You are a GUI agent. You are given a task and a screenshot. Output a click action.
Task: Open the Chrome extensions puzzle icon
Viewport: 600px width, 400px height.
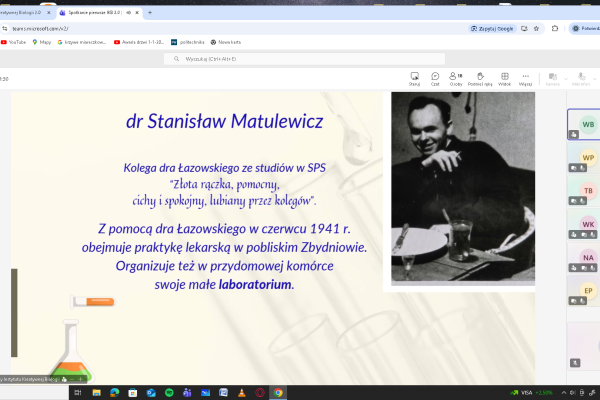pos(555,28)
